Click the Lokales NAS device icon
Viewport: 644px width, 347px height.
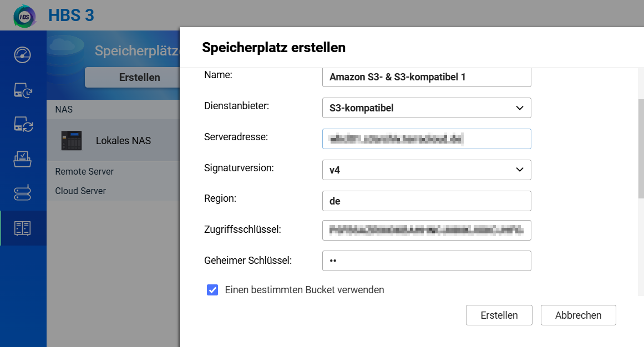tap(72, 140)
